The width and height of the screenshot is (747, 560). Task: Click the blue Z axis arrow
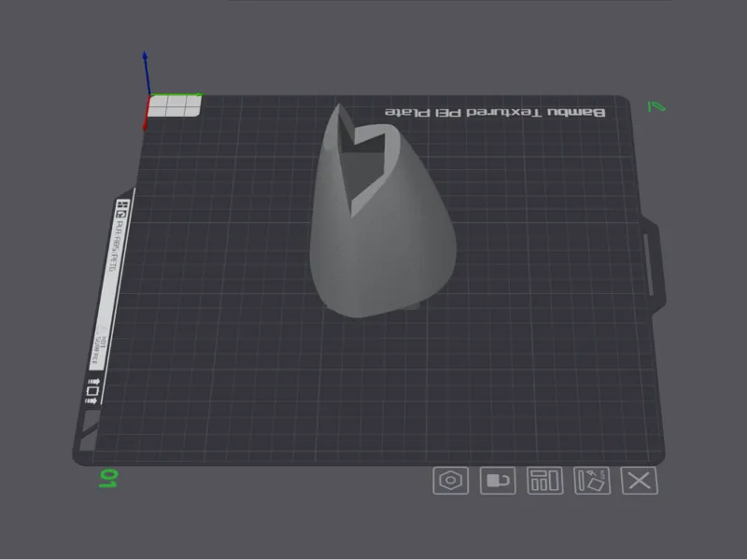pos(147,73)
